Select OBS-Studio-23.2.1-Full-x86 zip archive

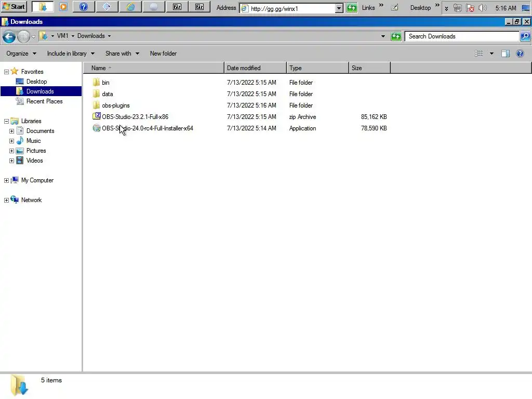pyautogui.click(x=135, y=117)
